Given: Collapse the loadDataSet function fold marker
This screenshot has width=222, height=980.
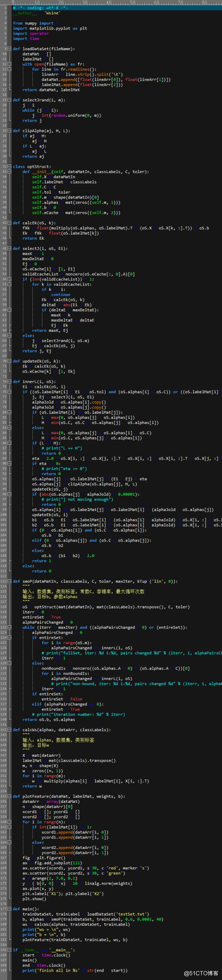Looking at the screenshot, I should click(9, 49).
